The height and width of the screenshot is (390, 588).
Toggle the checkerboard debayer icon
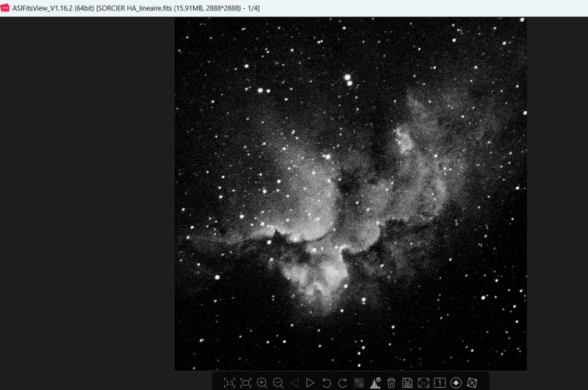point(359,383)
